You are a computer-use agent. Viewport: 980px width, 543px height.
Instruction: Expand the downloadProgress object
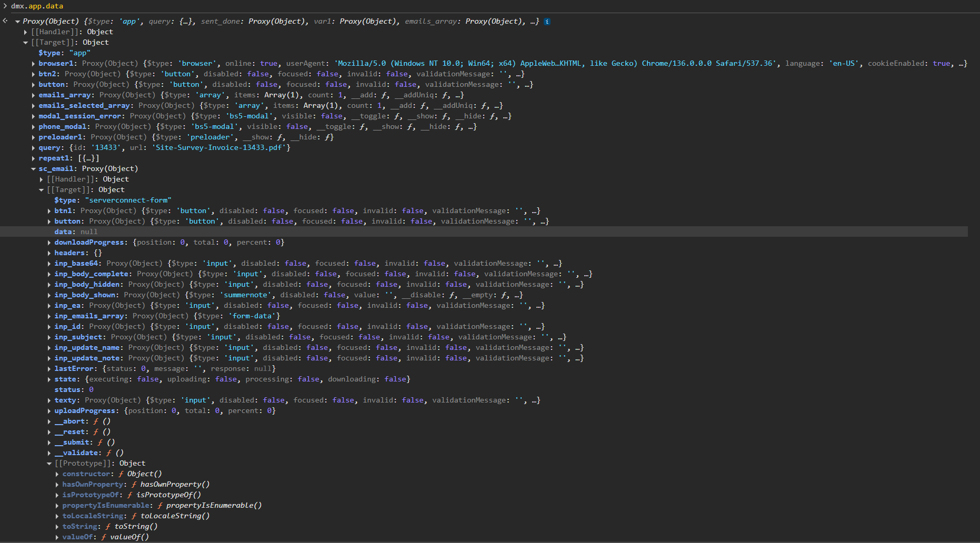49,243
